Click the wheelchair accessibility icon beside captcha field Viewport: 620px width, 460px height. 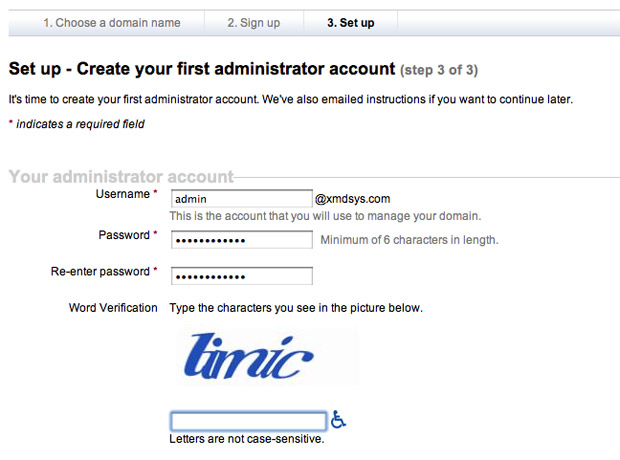pos(339,420)
